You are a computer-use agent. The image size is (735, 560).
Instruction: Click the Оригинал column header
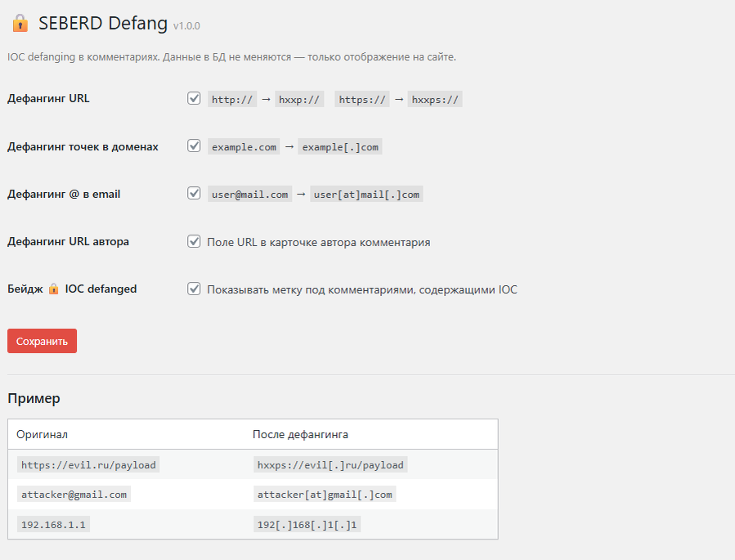(x=42, y=434)
